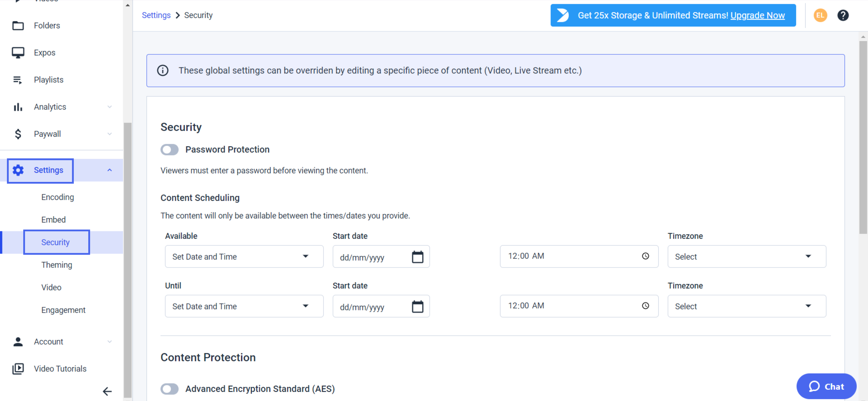The height and width of the screenshot is (401, 868).
Task: Open Video settings page
Action: (51, 288)
